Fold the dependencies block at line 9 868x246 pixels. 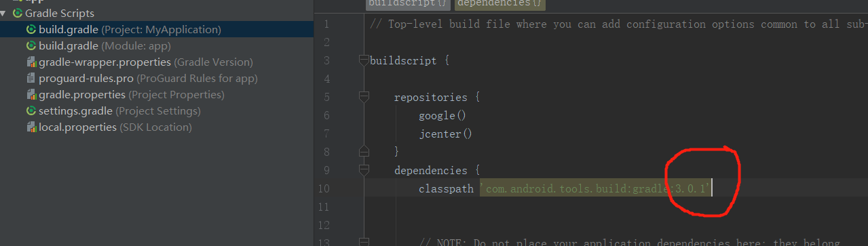[364, 171]
